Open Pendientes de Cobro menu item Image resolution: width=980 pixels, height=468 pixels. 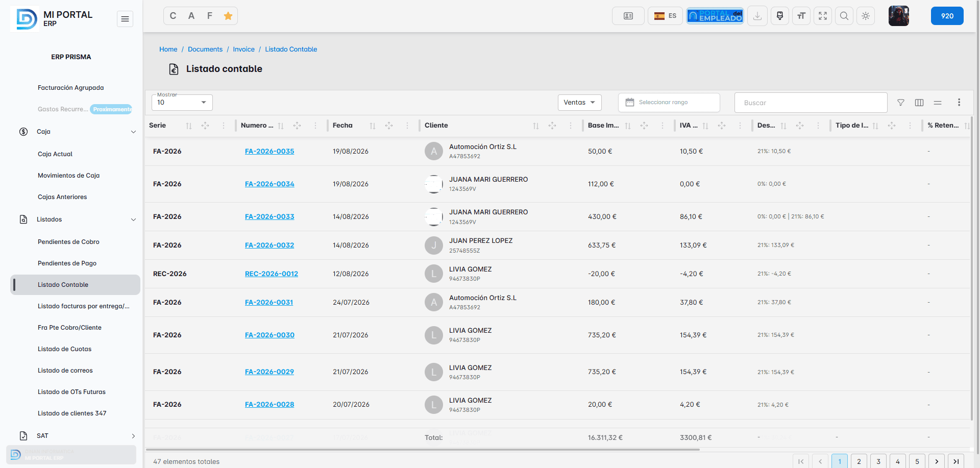pyautogui.click(x=68, y=242)
